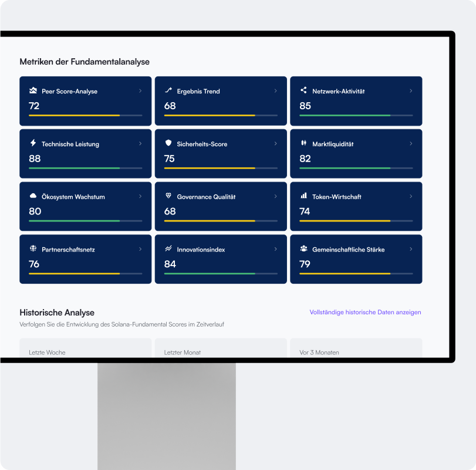This screenshot has width=476, height=470.
Task: Follow the 'Vollständige historische Daten anzeigen' link
Action: tap(365, 312)
